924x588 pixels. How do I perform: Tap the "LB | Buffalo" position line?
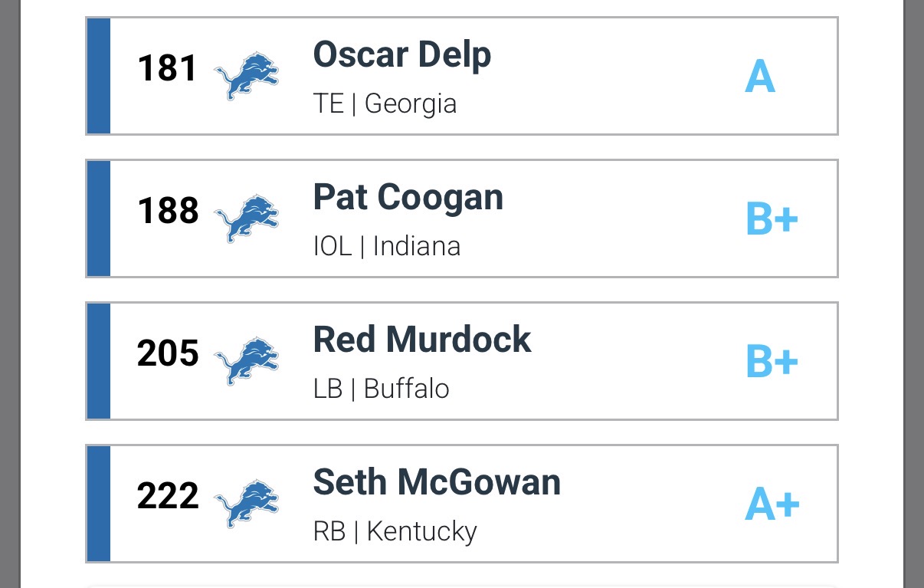pyautogui.click(x=381, y=389)
